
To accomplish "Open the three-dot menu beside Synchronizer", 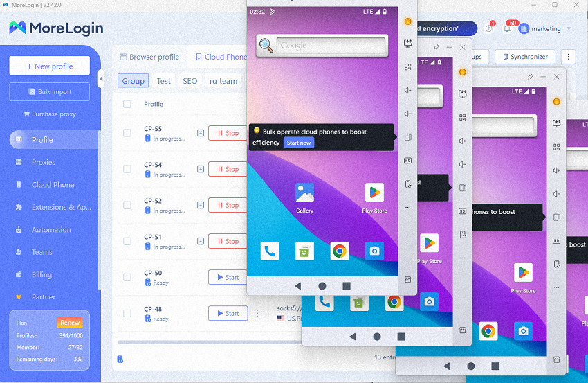I will [568, 57].
